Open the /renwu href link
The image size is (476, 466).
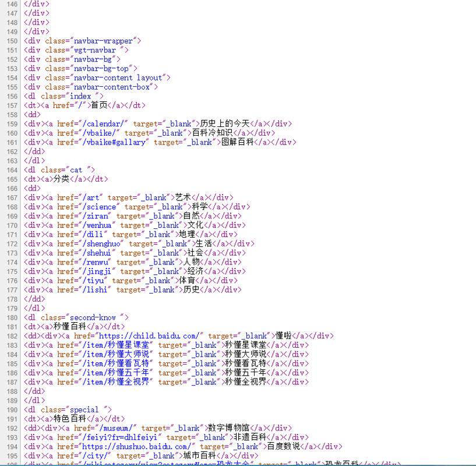tap(97, 262)
